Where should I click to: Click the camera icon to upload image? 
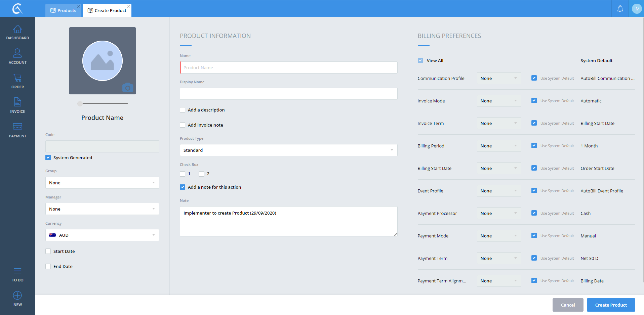point(128,88)
